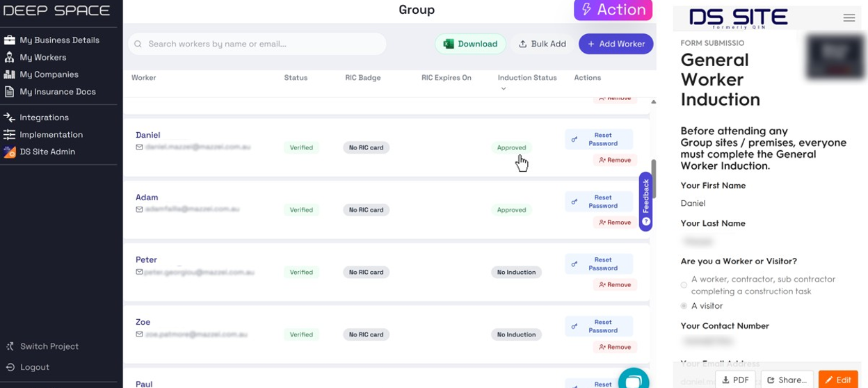This screenshot has height=388, width=868.
Task: Click the Integrations arrows icon
Action: point(10,118)
